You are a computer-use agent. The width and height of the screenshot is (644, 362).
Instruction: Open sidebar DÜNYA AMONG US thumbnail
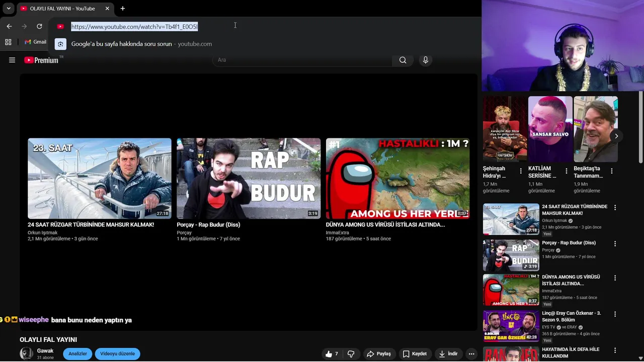(x=511, y=290)
